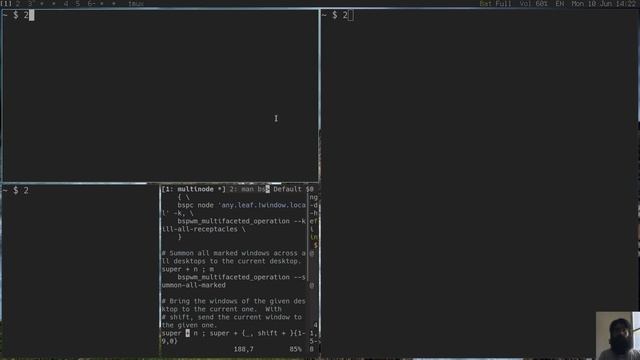Click the Default session label in tmux
The height and width of the screenshot is (360, 640).
click(x=287, y=189)
